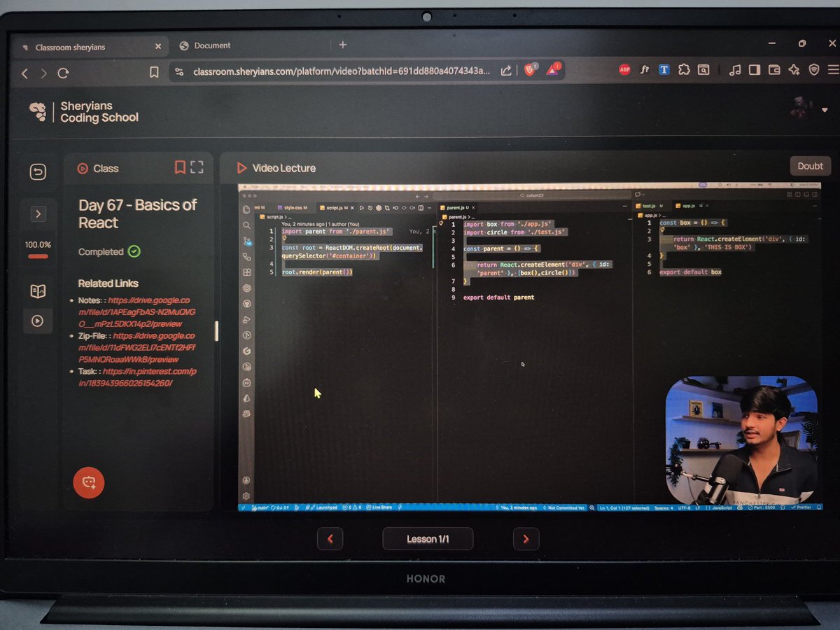Viewport: 840px width, 630px height.
Task: Click the search icon in video's VS Code sidebar
Action: (246, 225)
